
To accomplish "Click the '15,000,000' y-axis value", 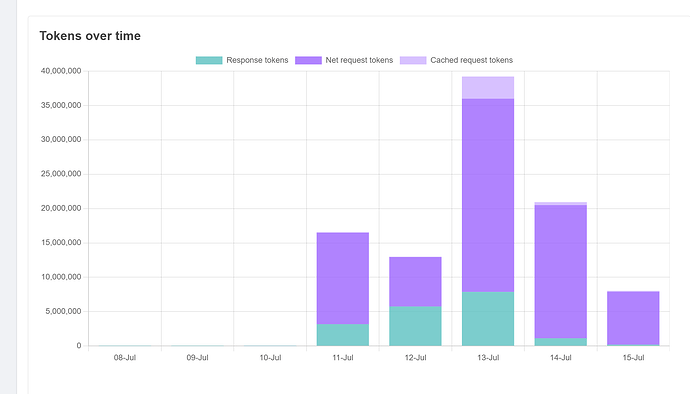I will click(61, 243).
